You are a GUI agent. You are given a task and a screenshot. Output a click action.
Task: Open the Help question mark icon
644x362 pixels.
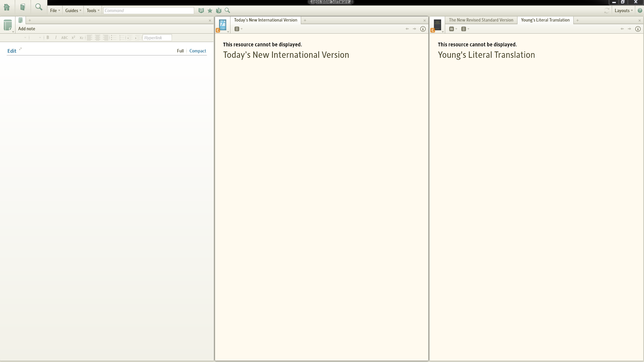[x=640, y=11]
